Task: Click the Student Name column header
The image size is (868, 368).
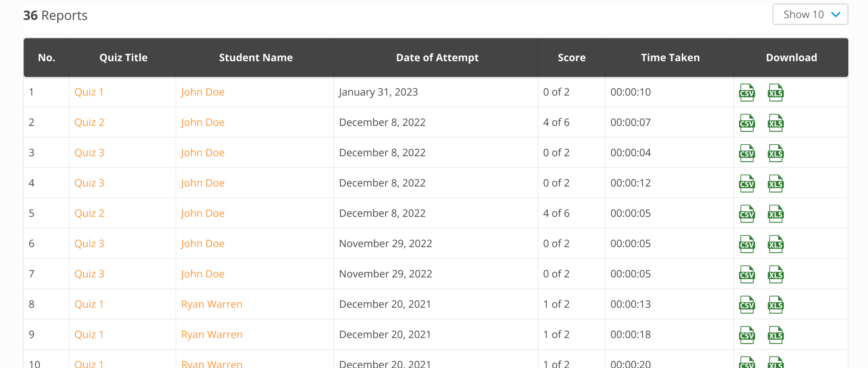Action: tap(256, 58)
